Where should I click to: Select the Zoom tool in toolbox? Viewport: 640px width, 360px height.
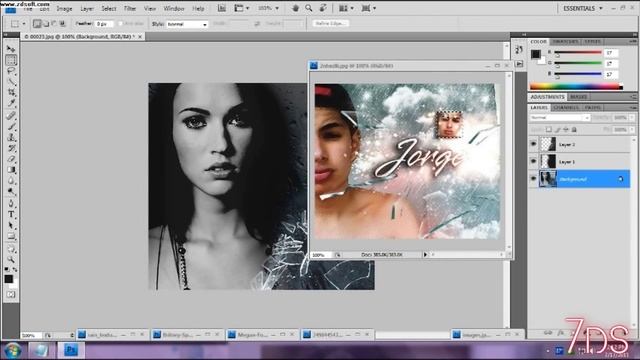[11, 259]
